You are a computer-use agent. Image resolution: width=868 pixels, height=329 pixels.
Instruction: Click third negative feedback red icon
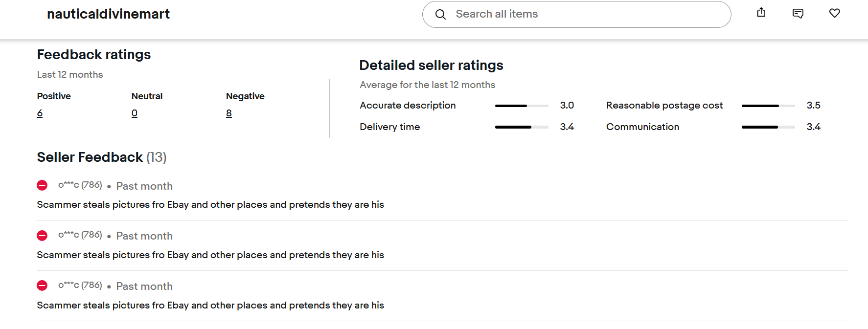pos(42,285)
